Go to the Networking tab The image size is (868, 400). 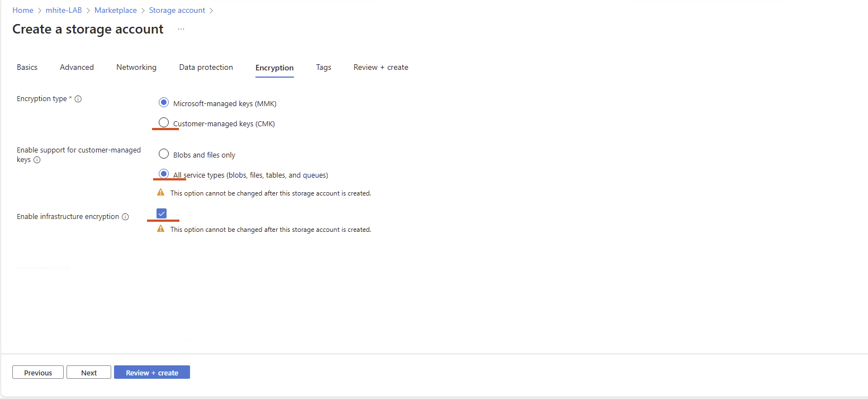tap(136, 67)
